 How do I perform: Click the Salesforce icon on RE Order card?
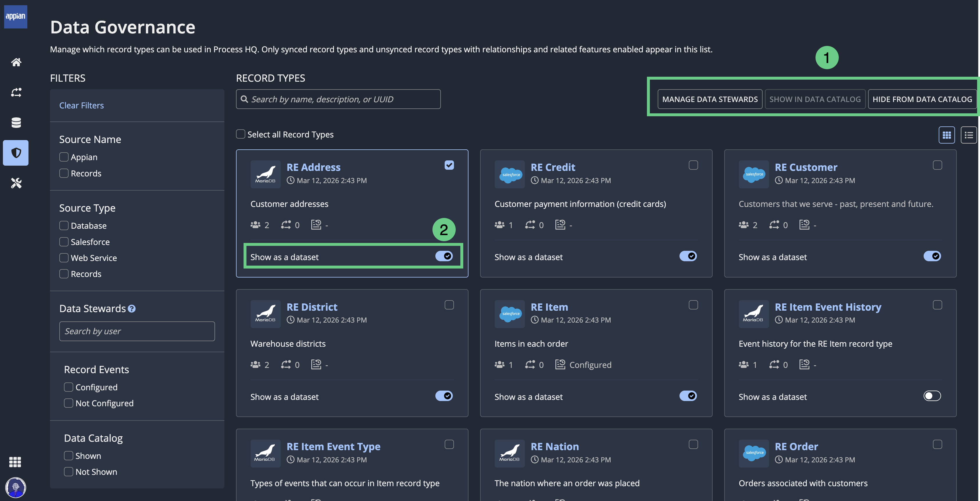coord(754,453)
